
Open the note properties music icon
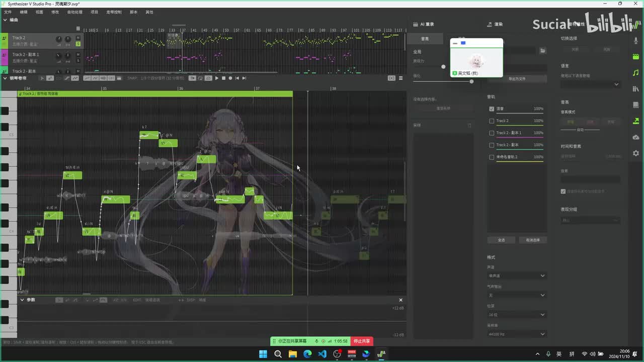pyautogui.click(x=636, y=73)
